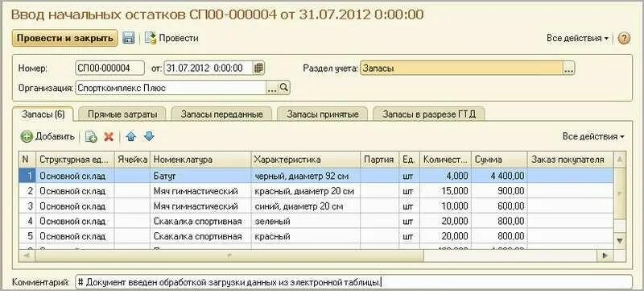Click the Организация field Спорткомплекс Плюс
The width and height of the screenshot is (644, 291).
click(171, 88)
